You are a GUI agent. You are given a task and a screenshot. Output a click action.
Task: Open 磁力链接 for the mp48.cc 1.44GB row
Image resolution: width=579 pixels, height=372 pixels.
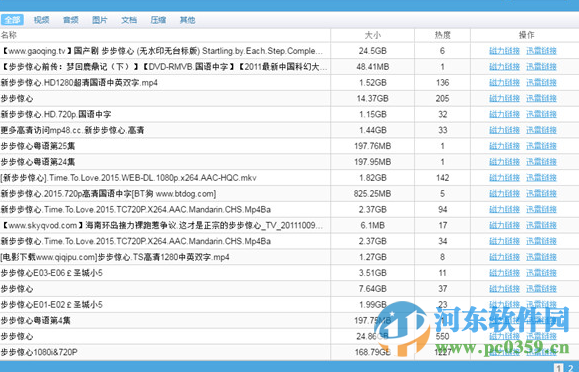coord(504,130)
